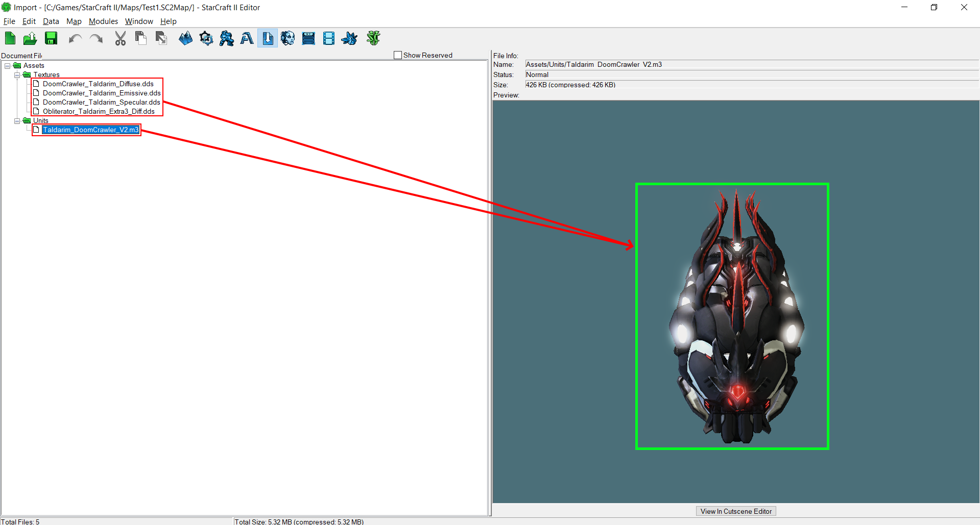Click the Status field showing Normal
This screenshot has width=980, height=525.
(x=752, y=75)
